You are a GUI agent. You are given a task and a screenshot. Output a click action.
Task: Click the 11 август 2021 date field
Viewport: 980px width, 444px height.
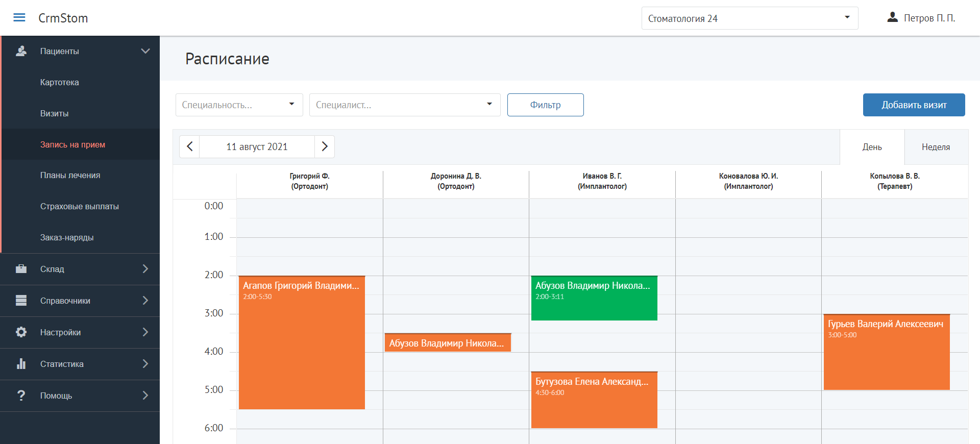(257, 146)
